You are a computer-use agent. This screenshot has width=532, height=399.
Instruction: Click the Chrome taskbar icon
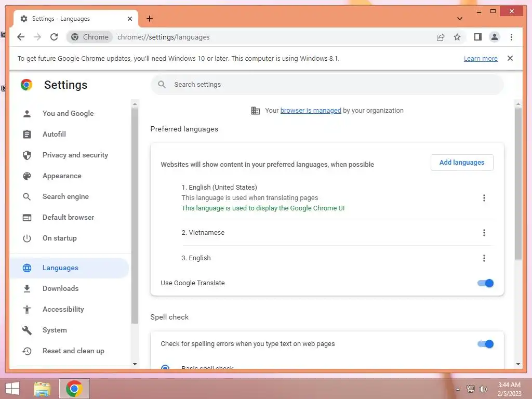pos(74,389)
